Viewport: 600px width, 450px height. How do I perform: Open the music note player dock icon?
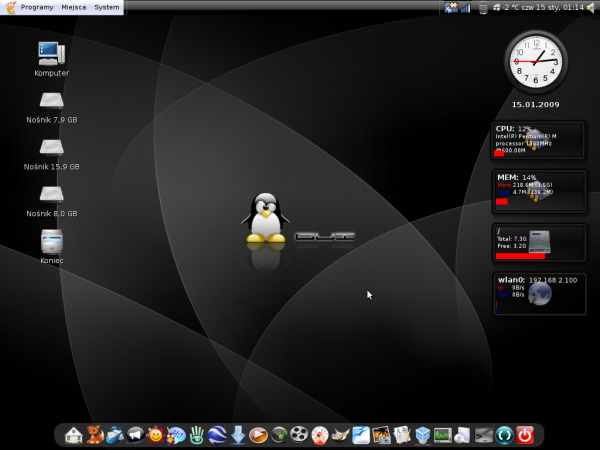tap(279, 435)
